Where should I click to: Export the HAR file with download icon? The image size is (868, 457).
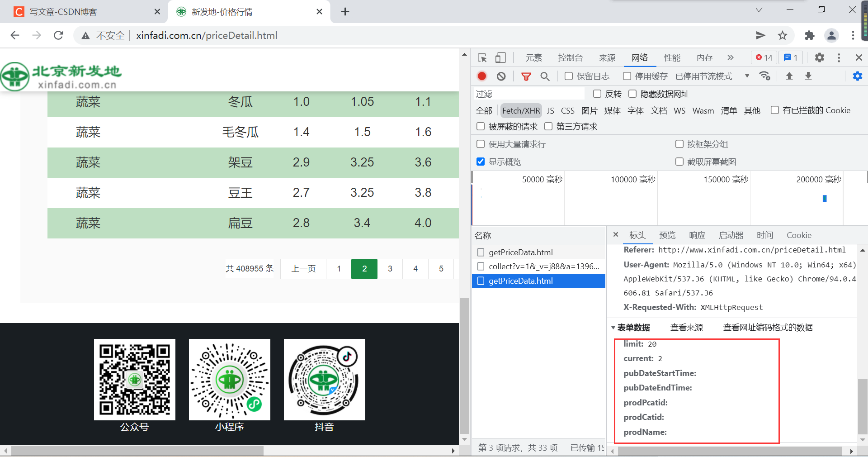point(808,76)
